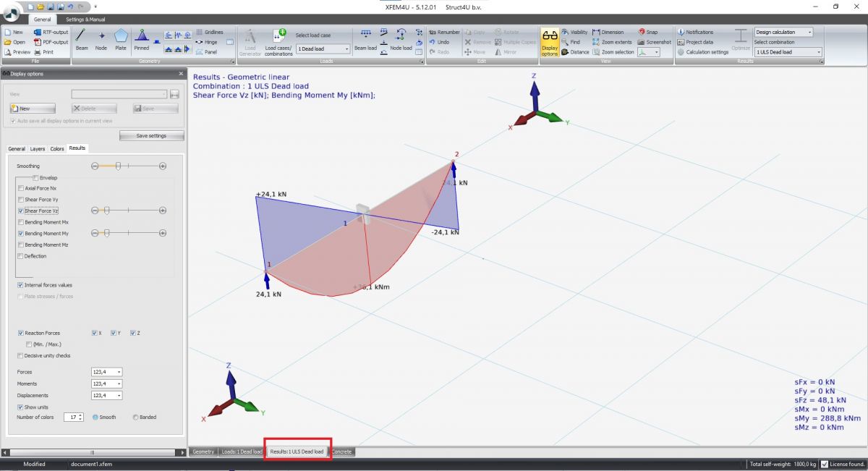Choose the Pinned support tool
868x471 pixels.
pos(142,39)
